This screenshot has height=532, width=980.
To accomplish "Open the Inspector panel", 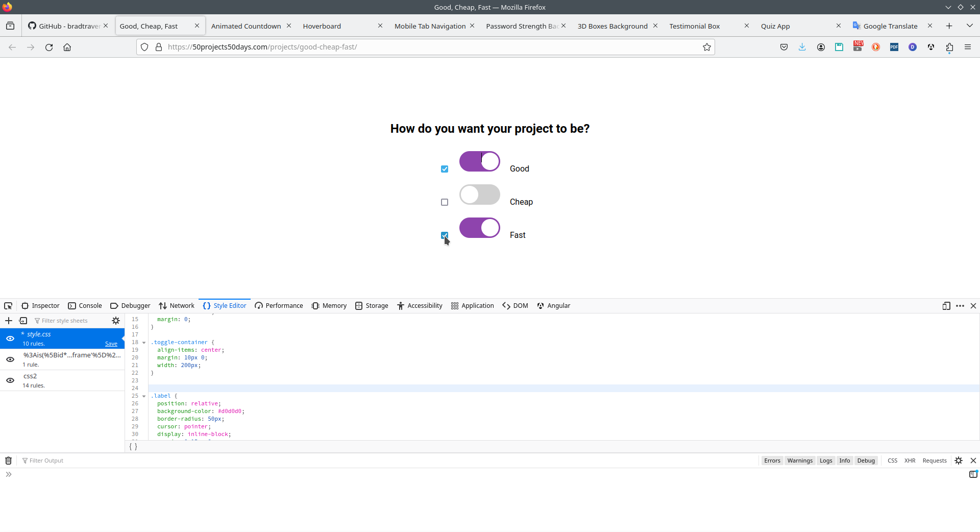I will point(40,306).
